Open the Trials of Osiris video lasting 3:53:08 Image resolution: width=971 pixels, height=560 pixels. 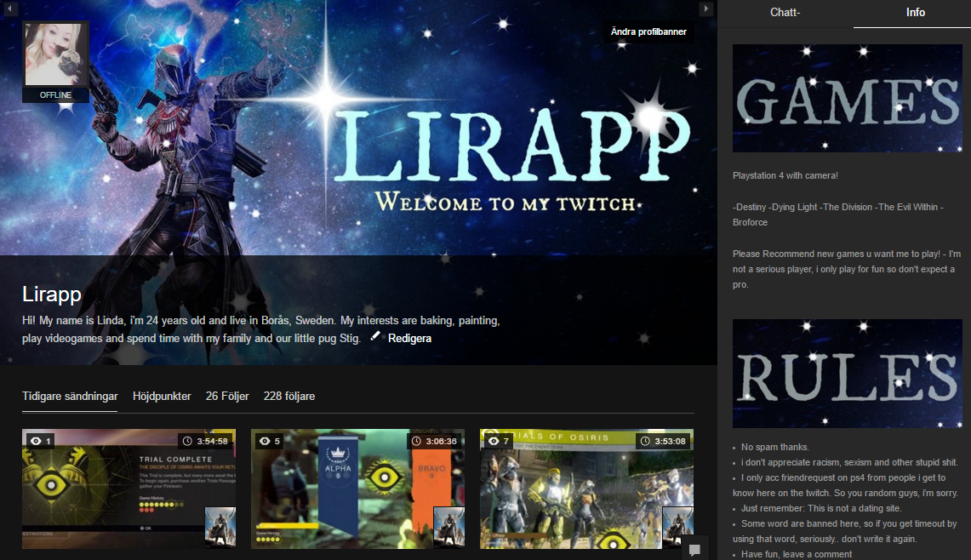586,489
